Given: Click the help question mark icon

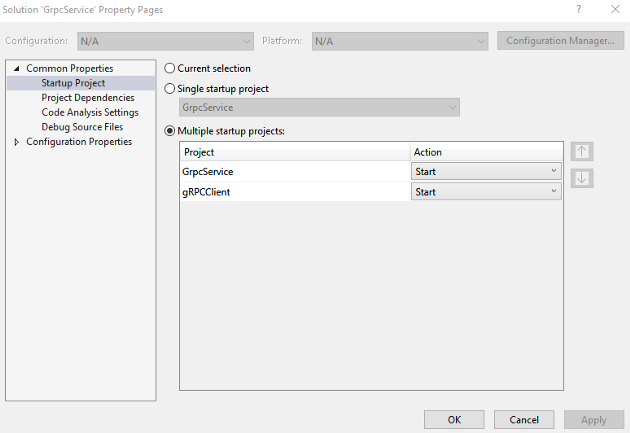Looking at the screenshot, I should point(578,9).
